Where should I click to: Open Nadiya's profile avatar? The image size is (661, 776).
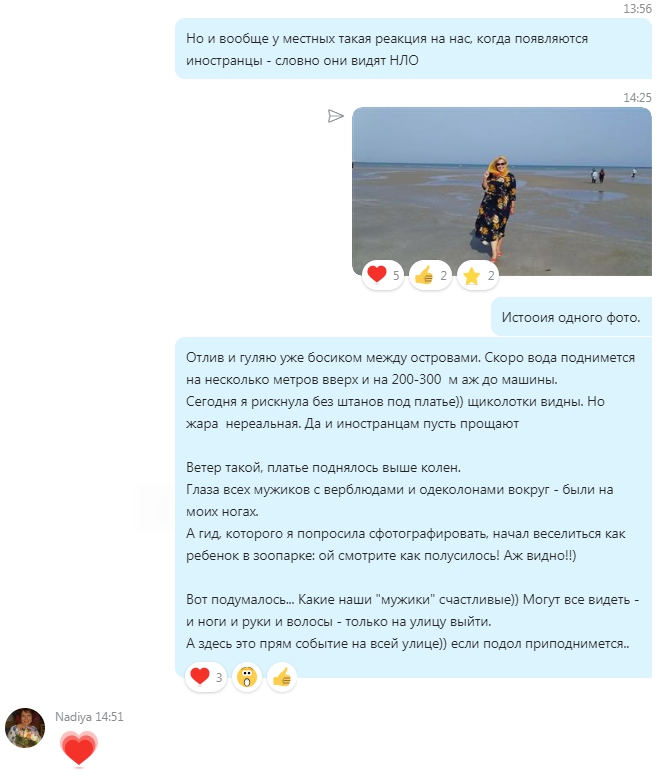click(x=25, y=728)
